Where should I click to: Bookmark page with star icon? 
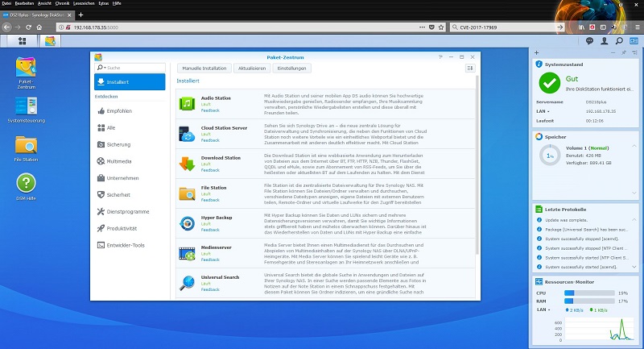point(441,27)
